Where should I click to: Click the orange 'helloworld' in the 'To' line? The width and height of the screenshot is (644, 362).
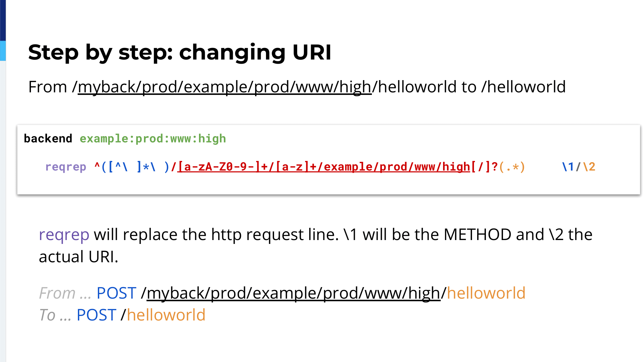coord(166,315)
